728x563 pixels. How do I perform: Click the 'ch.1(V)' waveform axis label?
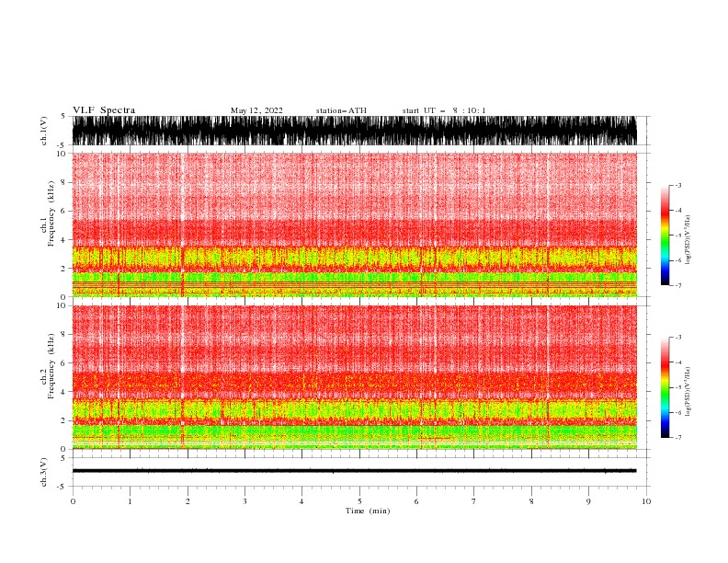click(44, 131)
